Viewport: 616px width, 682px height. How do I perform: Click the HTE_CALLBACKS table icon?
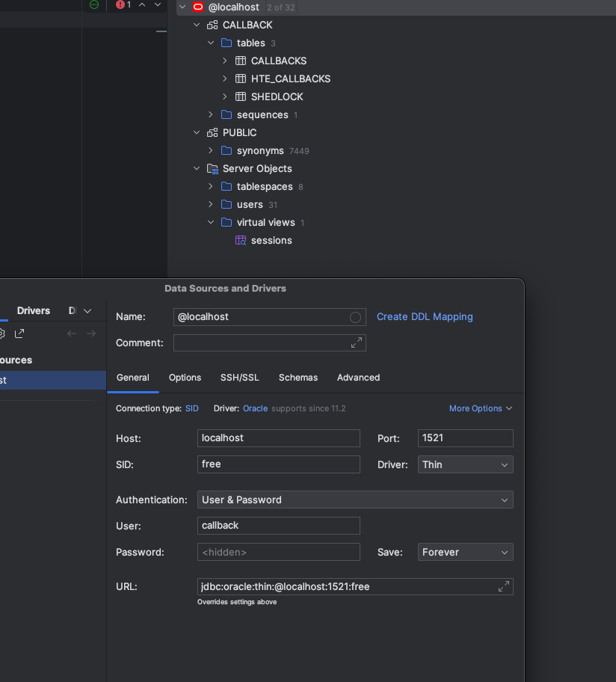point(241,79)
